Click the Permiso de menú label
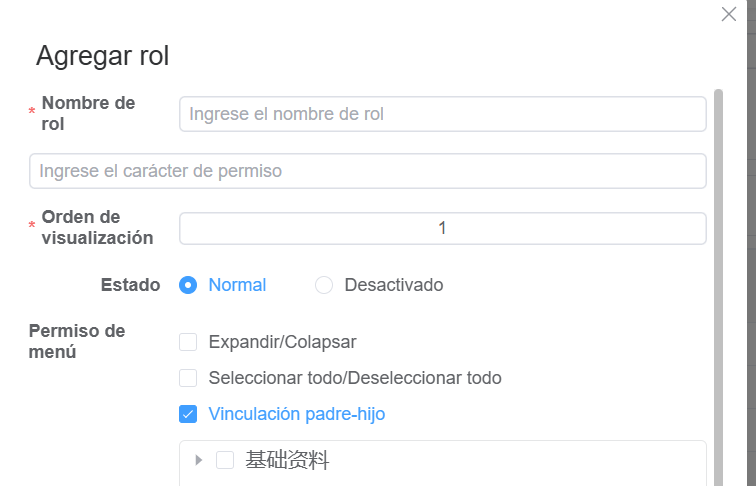The image size is (756, 486). [77, 341]
